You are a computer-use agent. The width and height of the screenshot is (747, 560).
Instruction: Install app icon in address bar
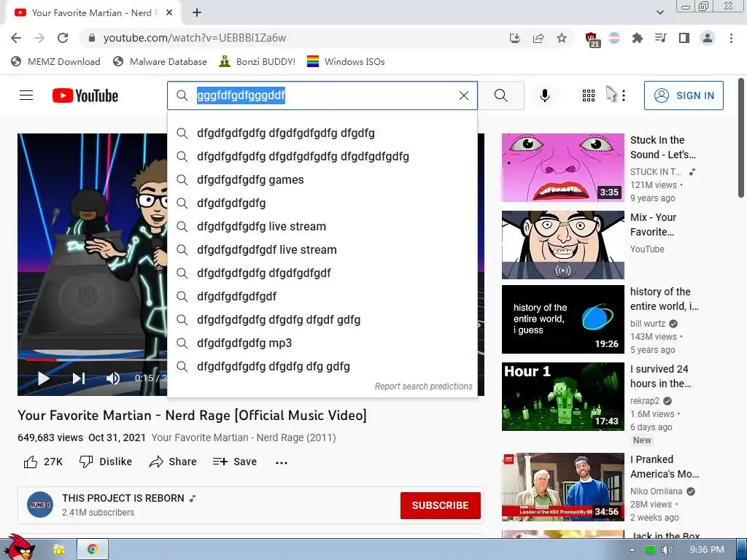click(x=515, y=38)
